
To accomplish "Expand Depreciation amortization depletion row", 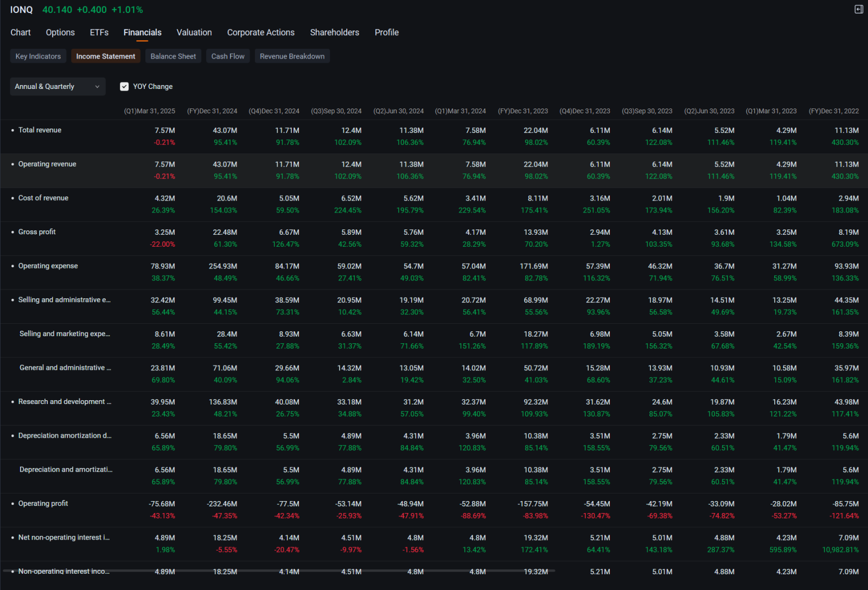I will pyautogui.click(x=65, y=435).
